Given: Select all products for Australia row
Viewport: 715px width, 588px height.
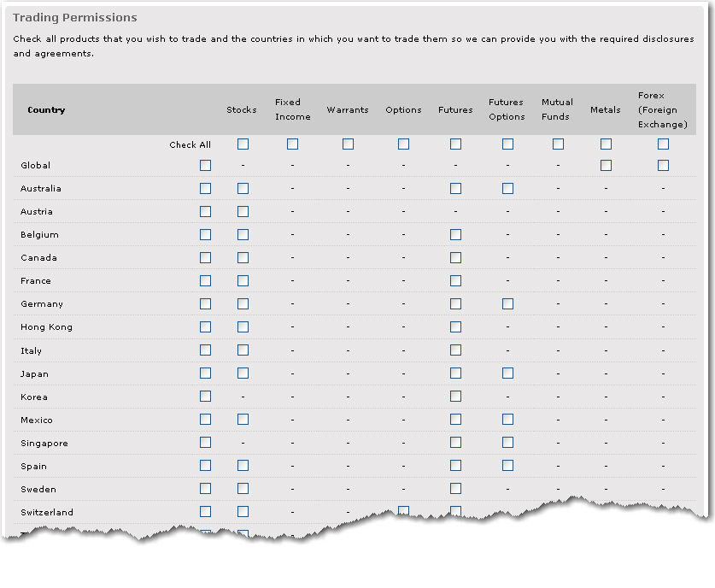Looking at the screenshot, I should coord(205,188).
